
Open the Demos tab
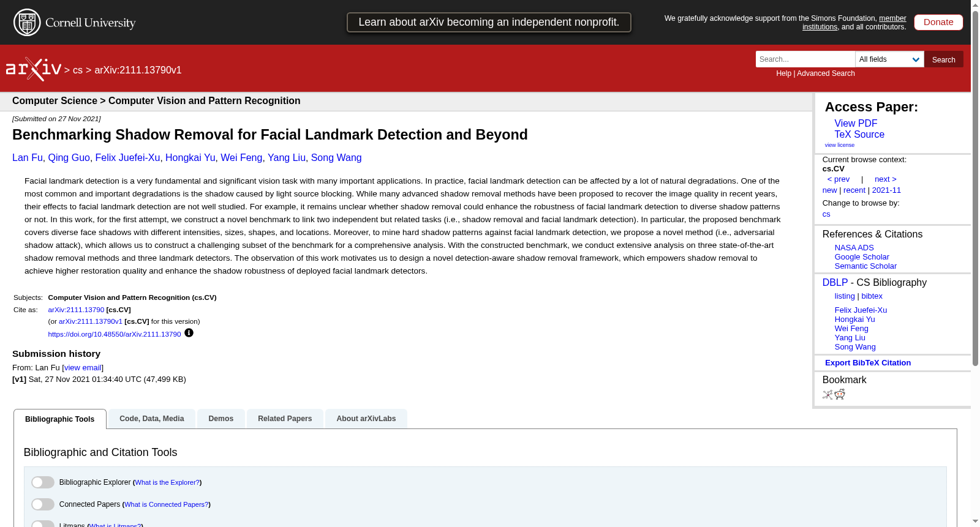click(221, 419)
